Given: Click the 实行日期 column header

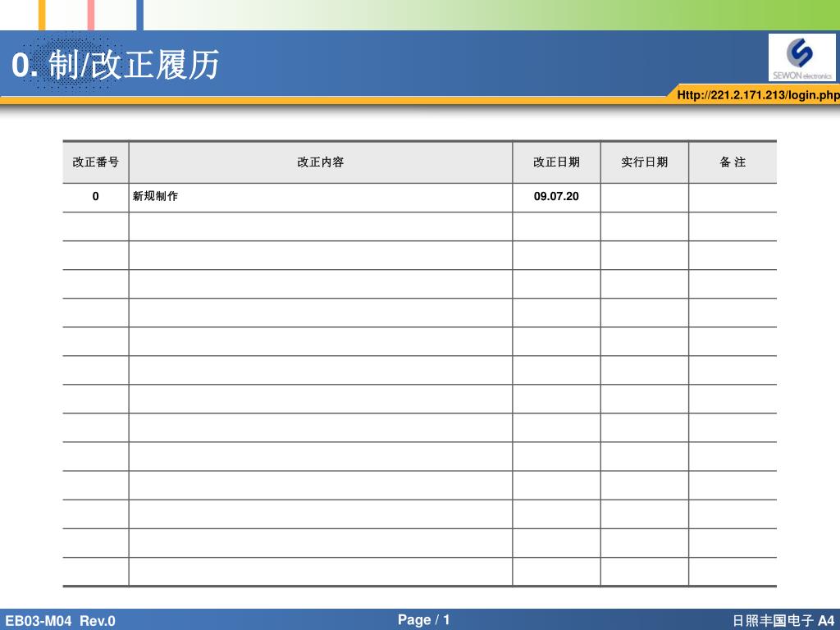Looking at the screenshot, I should coord(645,162).
